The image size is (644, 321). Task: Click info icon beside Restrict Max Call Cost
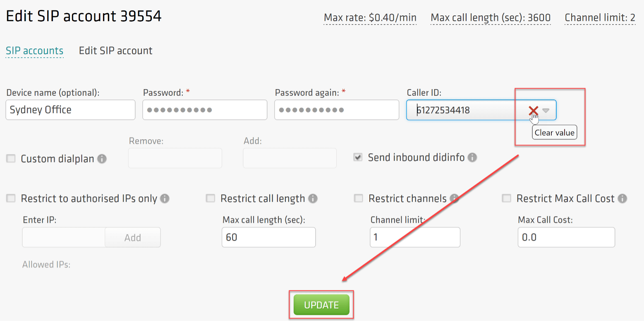pos(622,199)
